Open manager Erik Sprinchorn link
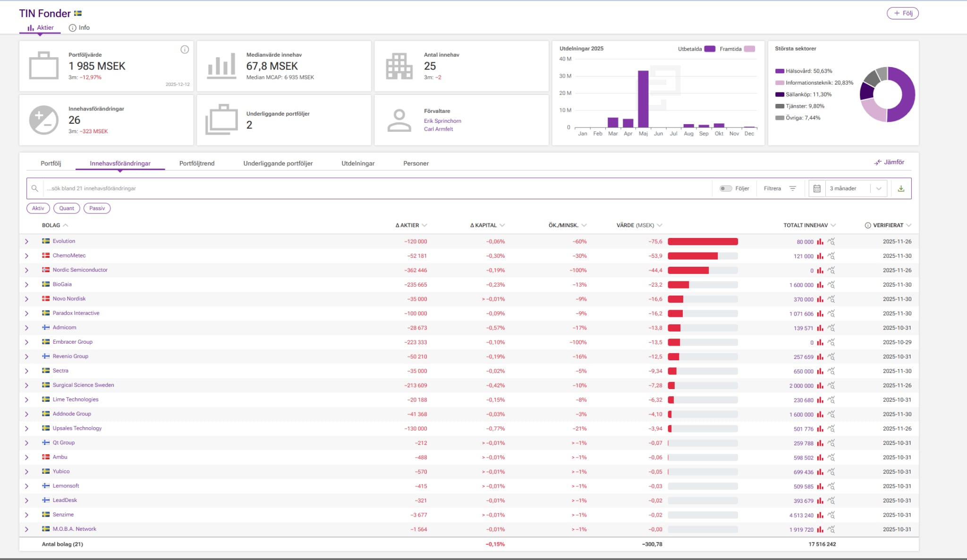Image resolution: width=967 pixels, height=560 pixels. 442,121
